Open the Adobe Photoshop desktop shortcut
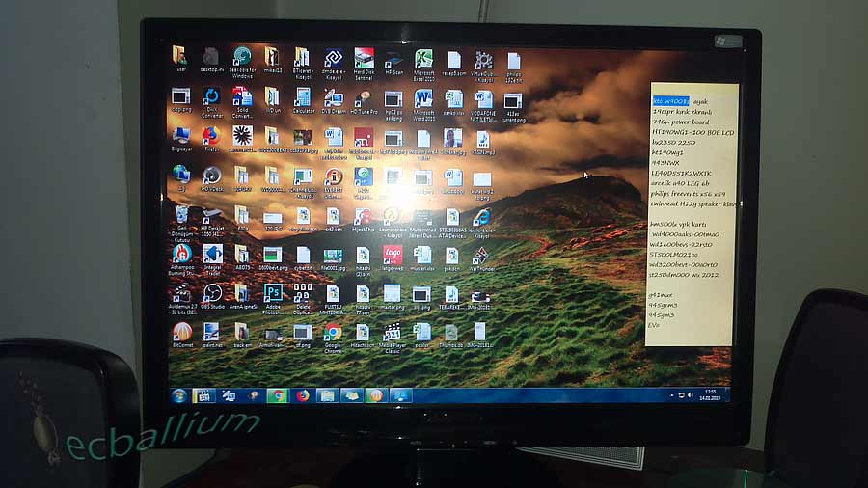This screenshot has height=488, width=868. pyautogui.click(x=272, y=293)
